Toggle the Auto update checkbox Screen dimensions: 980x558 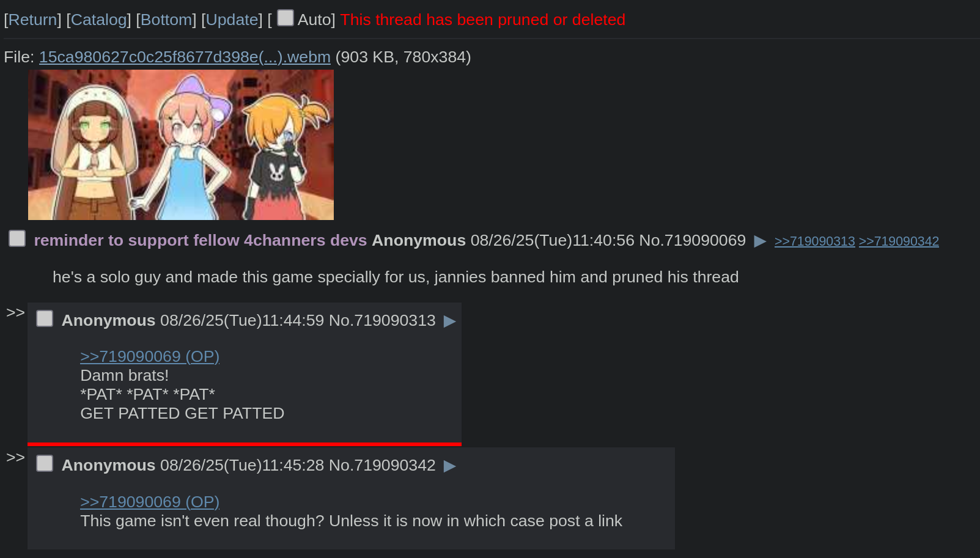(286, 18)
